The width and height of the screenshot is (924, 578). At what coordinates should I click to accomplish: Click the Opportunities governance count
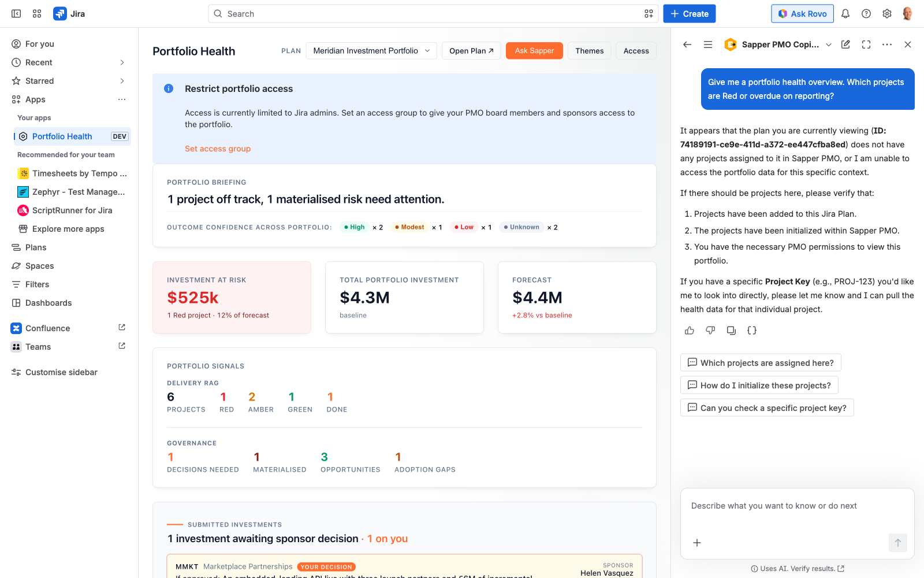click(350, 462)
